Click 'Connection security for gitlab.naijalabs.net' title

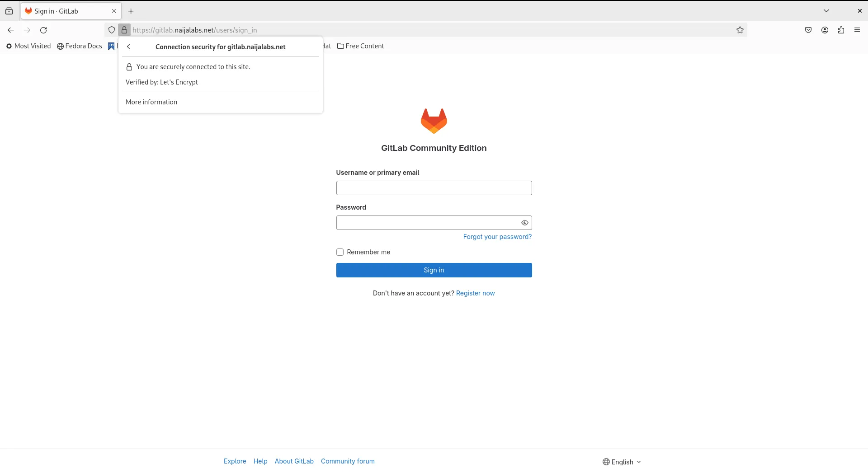pos(221,47)
